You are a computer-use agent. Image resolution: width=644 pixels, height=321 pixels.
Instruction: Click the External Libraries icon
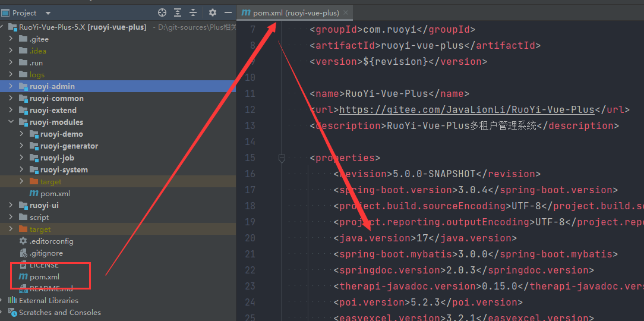[12, 300]
